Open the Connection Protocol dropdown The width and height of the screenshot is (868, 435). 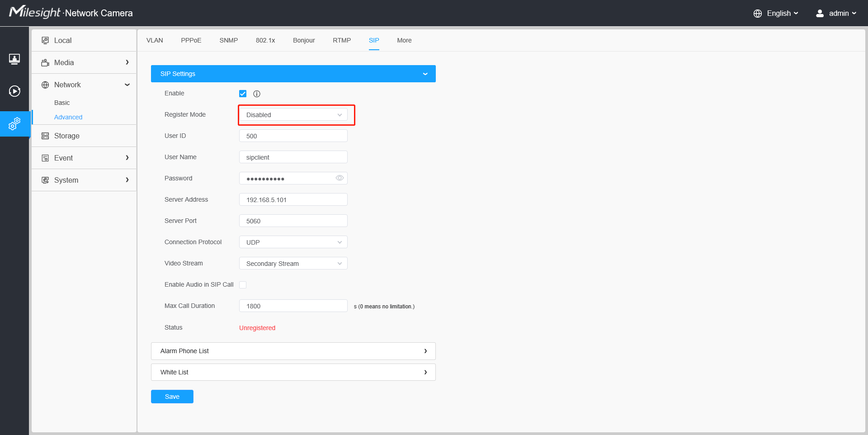[x=293, y=242]
